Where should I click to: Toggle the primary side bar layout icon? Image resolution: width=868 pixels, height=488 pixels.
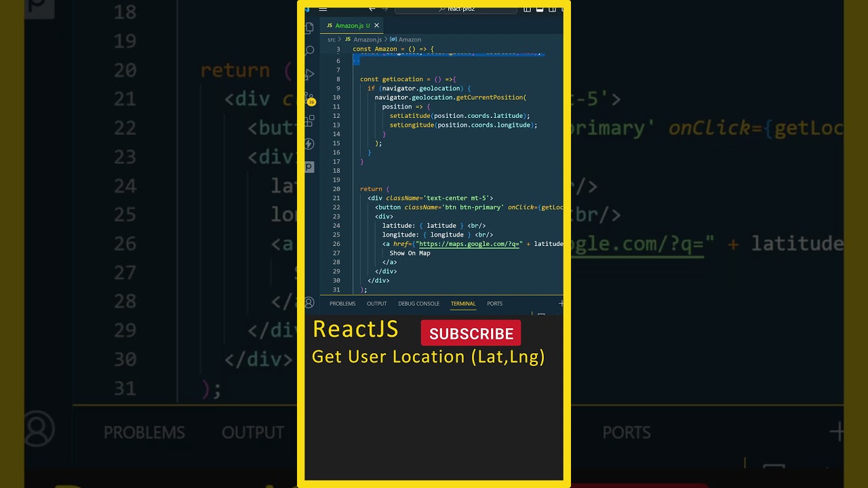[528, 9]
